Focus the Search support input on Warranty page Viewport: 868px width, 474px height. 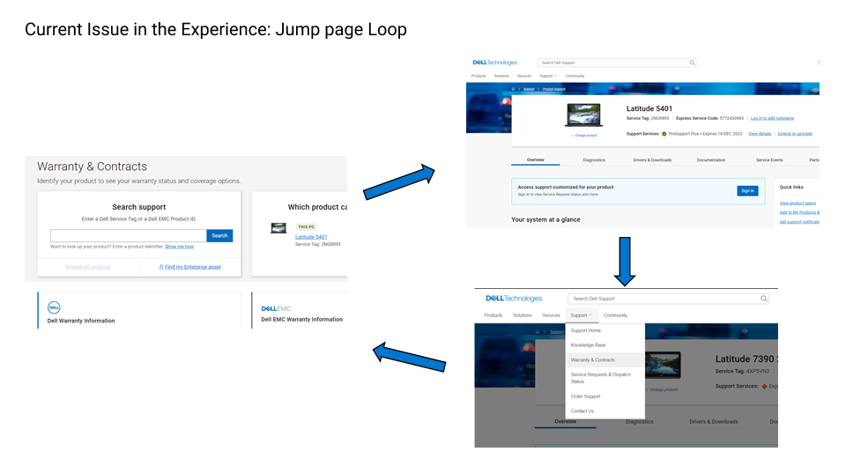(x=129, y=235)
